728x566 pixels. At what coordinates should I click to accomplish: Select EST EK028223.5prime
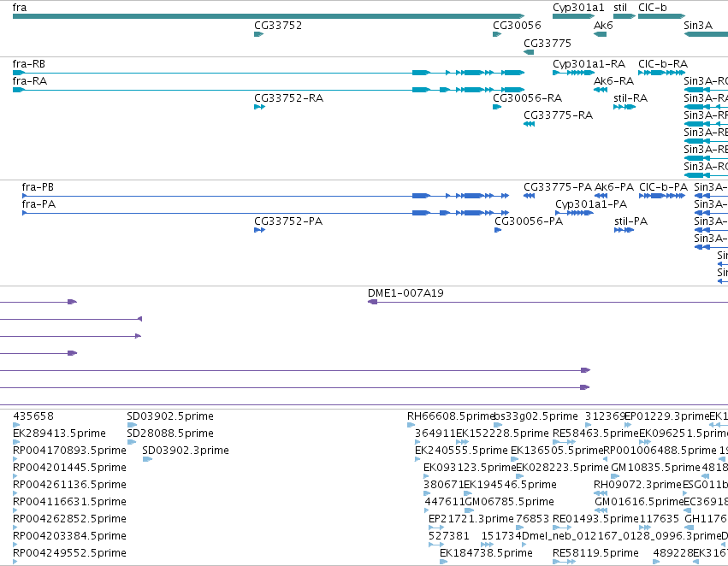coord(562,468)
